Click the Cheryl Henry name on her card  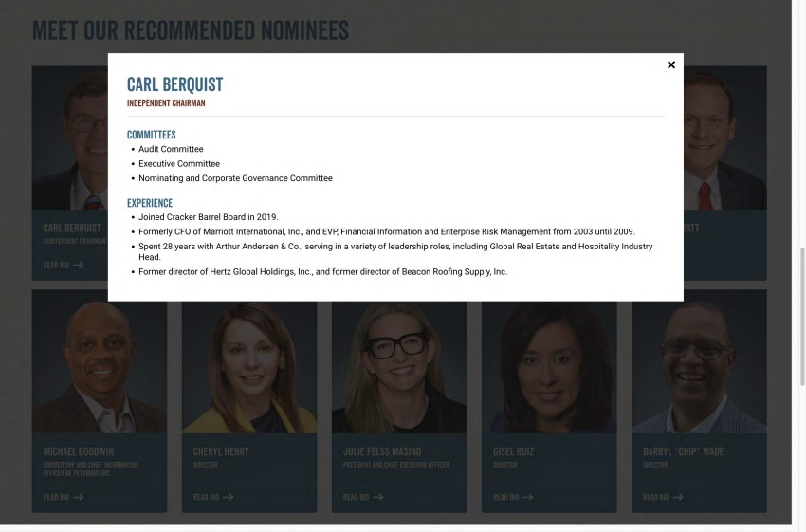(x=221, y=451)
